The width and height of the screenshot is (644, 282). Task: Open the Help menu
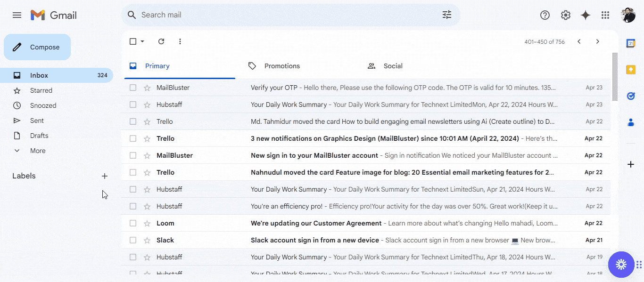click(x=545, y=15)
